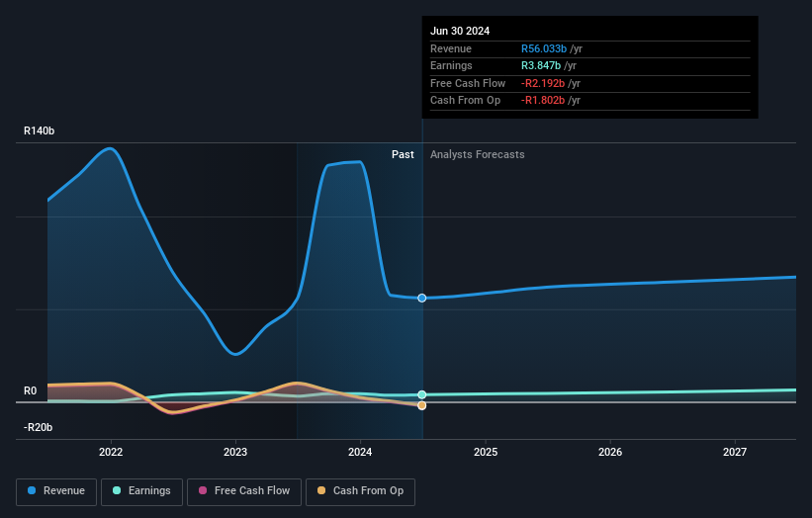This screenshot has height=518, width=812.
Task: Click the pink Free Cash Flow legend dot
Action: tap(203, 490)
